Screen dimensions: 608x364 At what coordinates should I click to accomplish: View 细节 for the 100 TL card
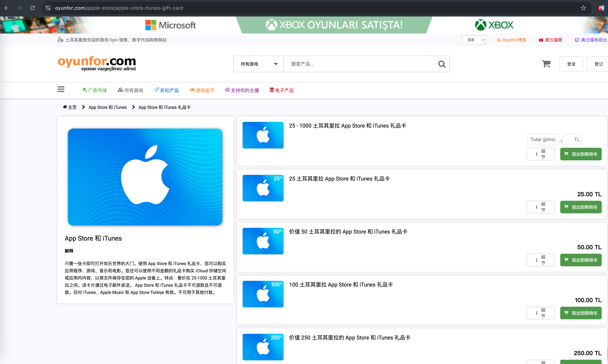click(540, 313)
